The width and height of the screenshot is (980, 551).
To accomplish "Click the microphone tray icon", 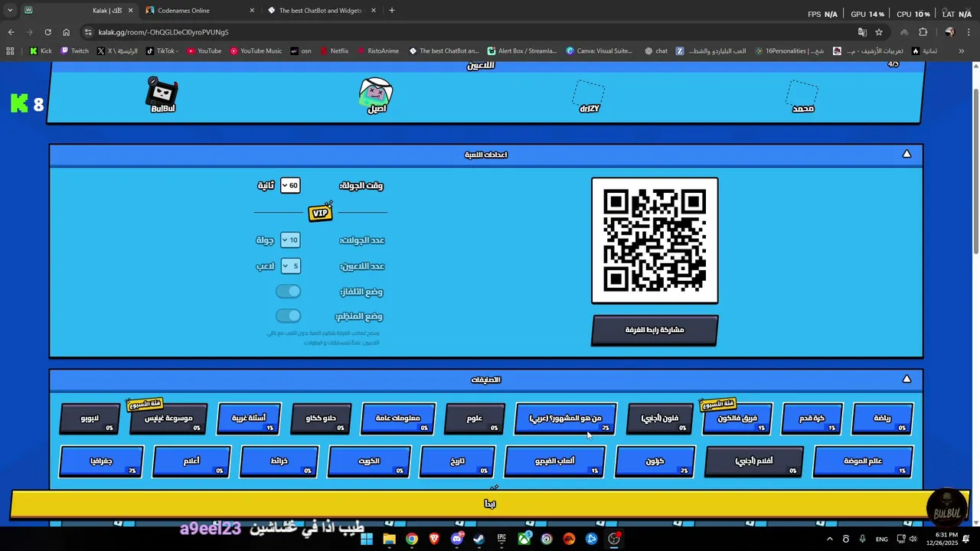I will (863, 539).
